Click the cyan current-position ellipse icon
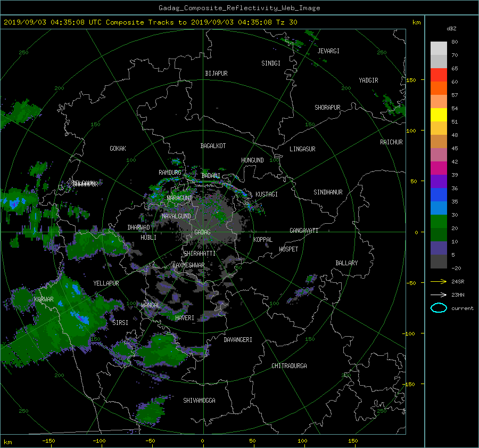 pos(439,308)
